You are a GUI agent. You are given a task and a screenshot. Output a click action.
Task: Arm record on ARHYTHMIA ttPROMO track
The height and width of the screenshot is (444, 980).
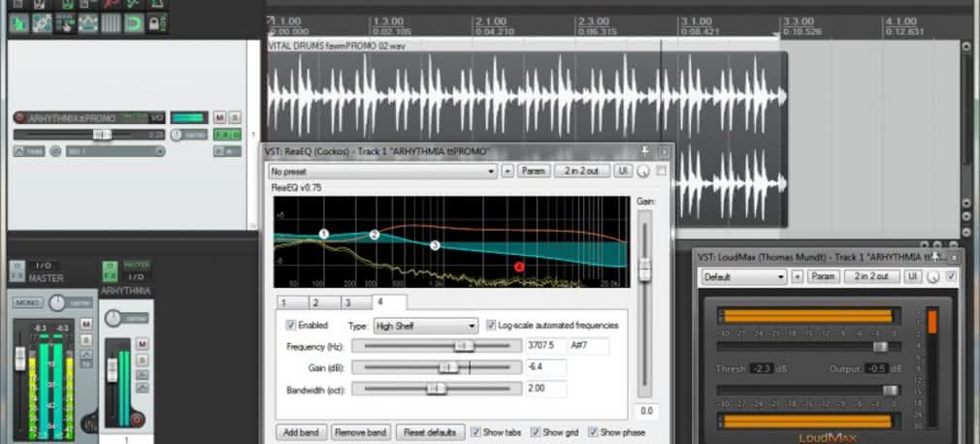coord(19,118)
